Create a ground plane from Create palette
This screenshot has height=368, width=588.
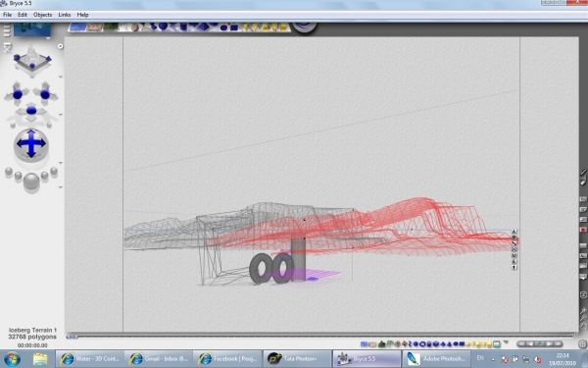[x=94, y=27]
